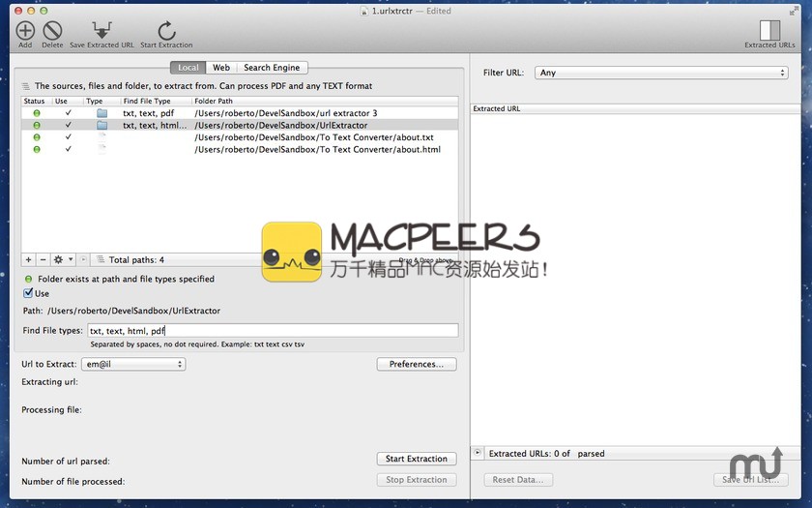Screen dimensions: 812x508
Task: Click the 'Total paths: 4' label
Action: point(136,259)
